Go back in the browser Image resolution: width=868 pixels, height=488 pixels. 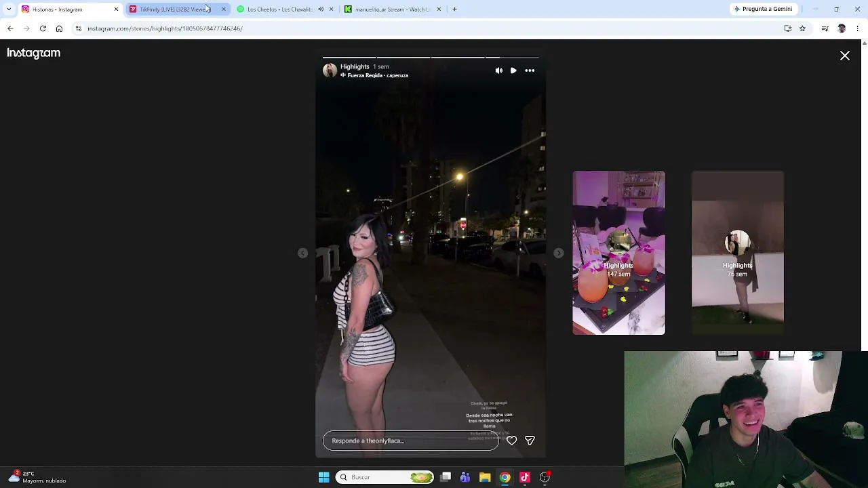(10, 28)
